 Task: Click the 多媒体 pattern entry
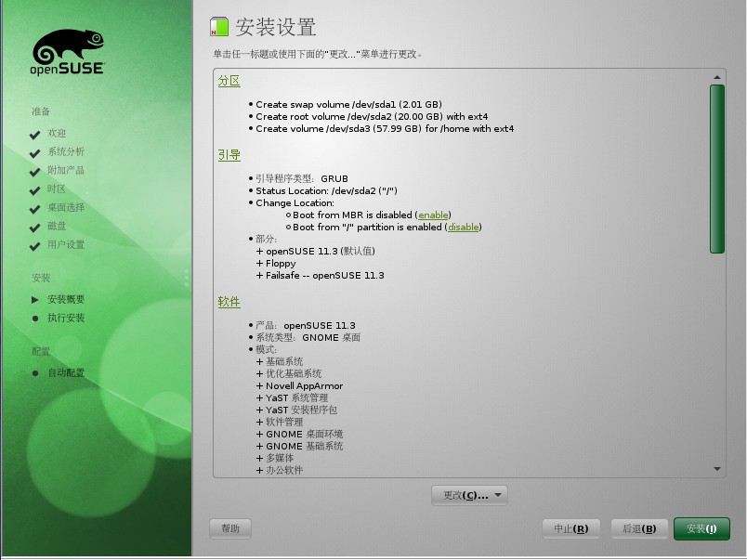[x=279, y=458]
